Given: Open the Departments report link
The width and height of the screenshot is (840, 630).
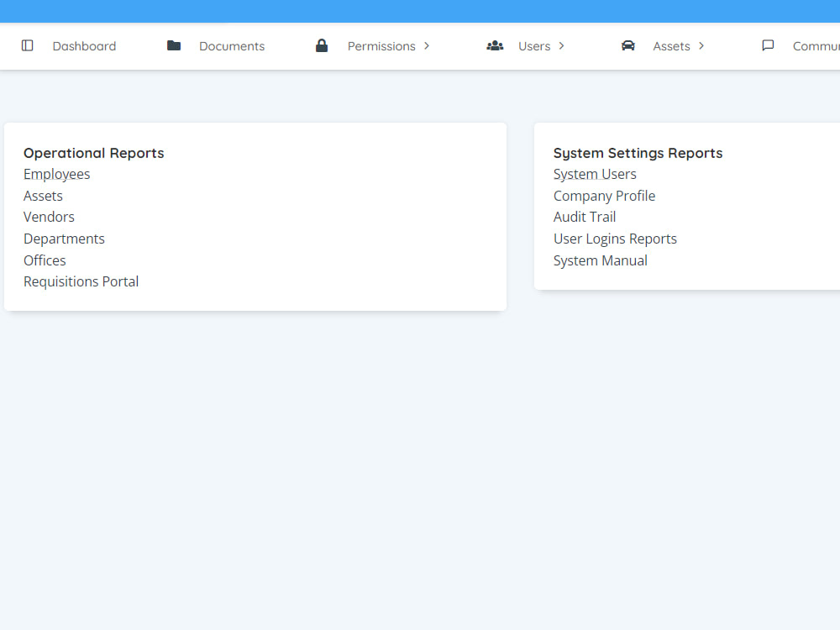Looking at the screenshot, I should pos(64,239).
